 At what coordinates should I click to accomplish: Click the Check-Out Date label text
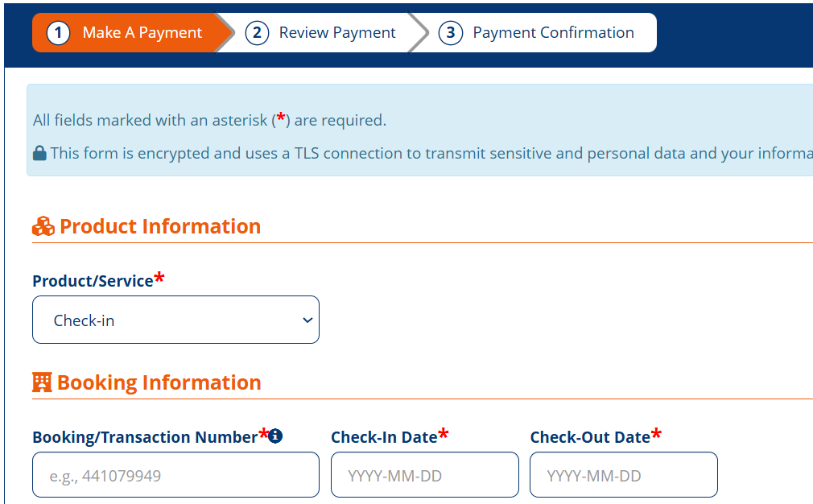pos(589,437)
